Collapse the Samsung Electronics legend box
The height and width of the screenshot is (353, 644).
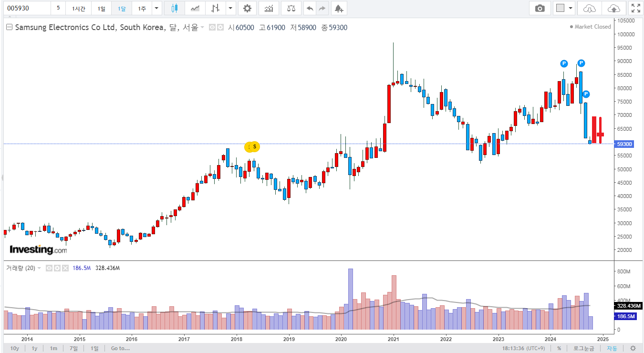coord(9,28)
